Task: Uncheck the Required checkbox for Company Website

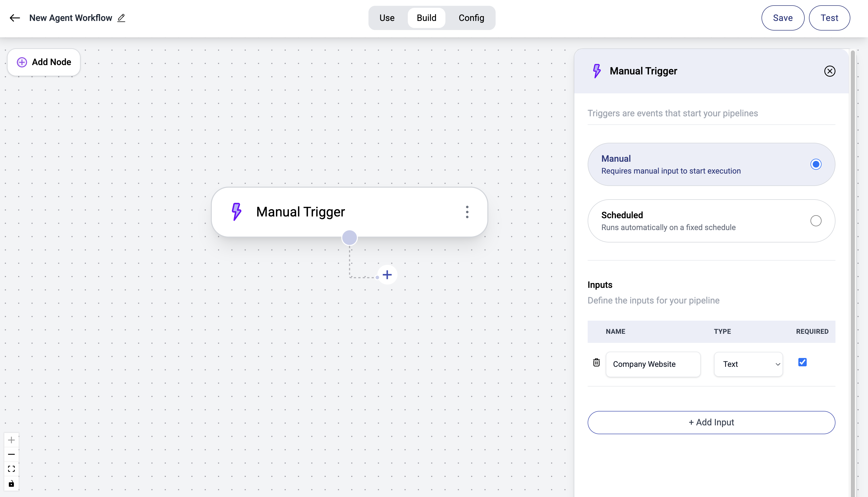Action: [x=803, y=362]
